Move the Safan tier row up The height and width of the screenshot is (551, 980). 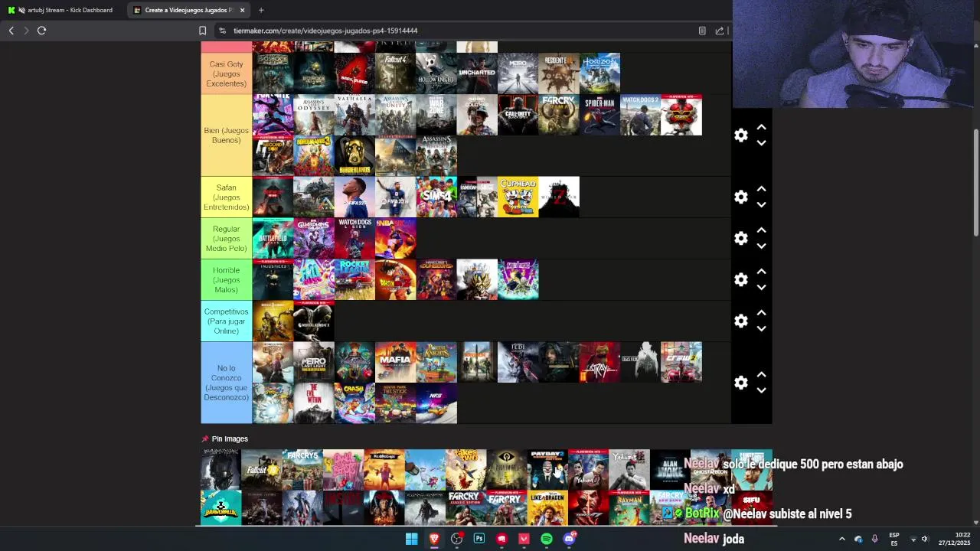(x=761, y=190)
